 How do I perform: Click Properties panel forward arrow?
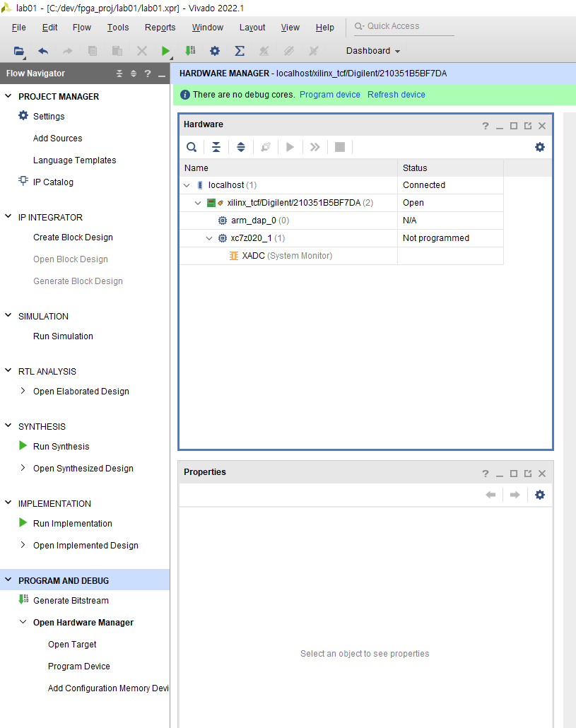tap(515, 495)
